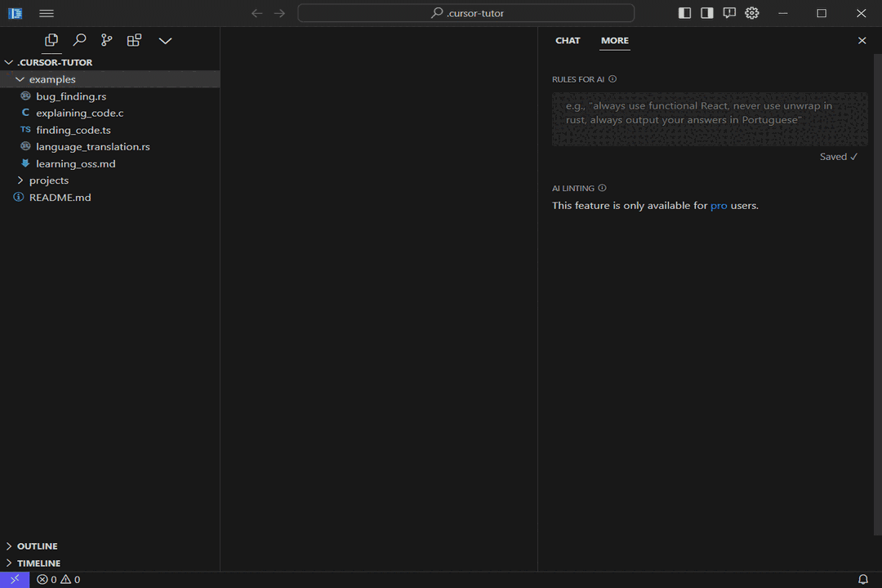Toggle the primary sidebar layout icon
This screenshot has height=588, width=882.
684,13
